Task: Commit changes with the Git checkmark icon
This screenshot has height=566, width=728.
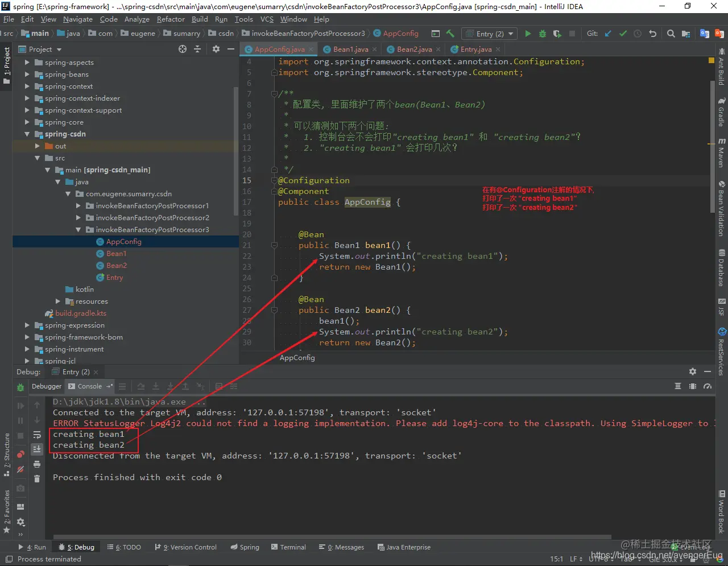Action: (623, 34)
